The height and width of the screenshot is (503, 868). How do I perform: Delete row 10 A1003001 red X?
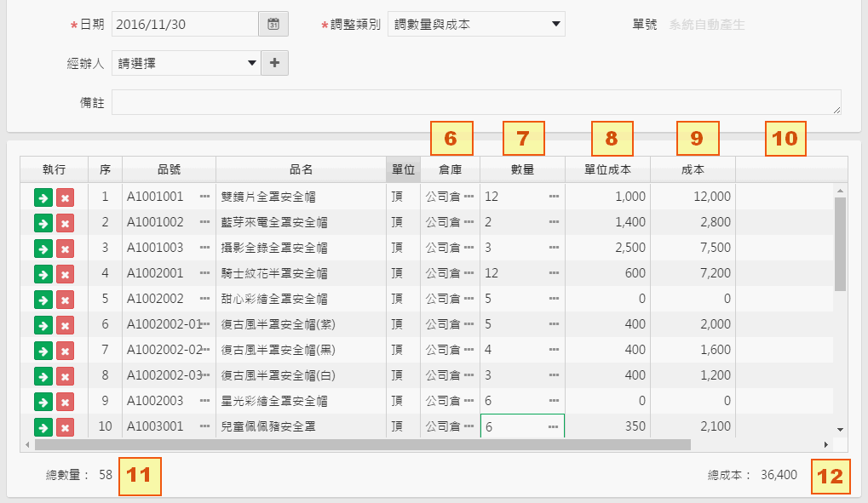[x=66, y=427]
